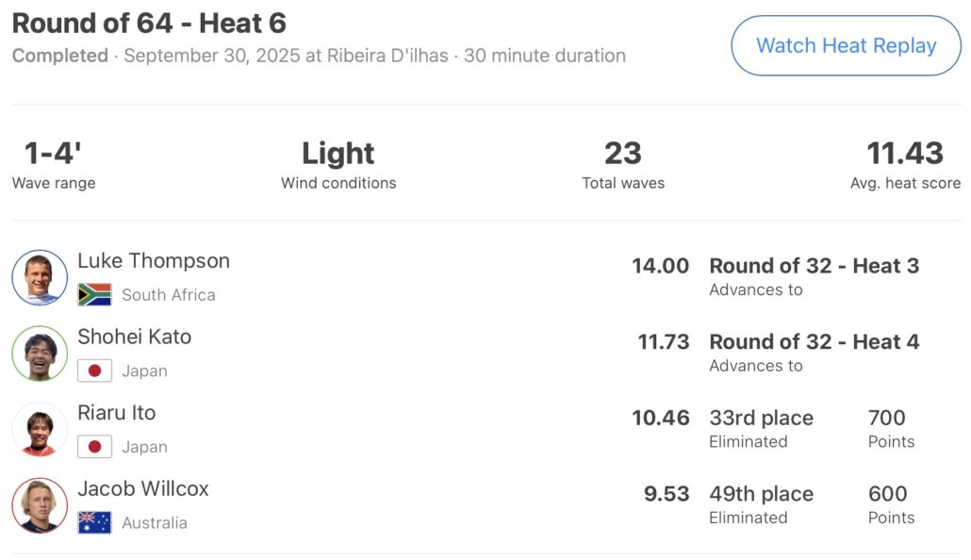
Task: Click Luke Thompson's 14.00 heat score
Action: coord(660,266)
